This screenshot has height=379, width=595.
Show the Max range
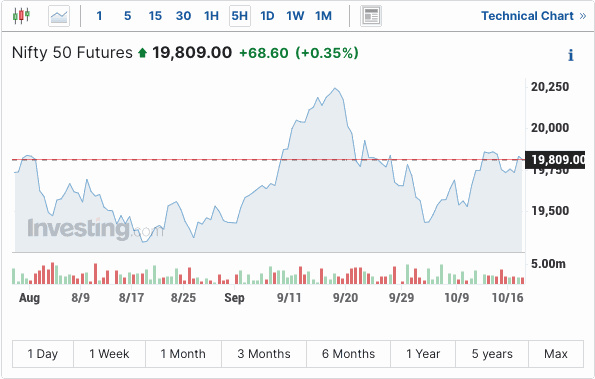[556, 354]
